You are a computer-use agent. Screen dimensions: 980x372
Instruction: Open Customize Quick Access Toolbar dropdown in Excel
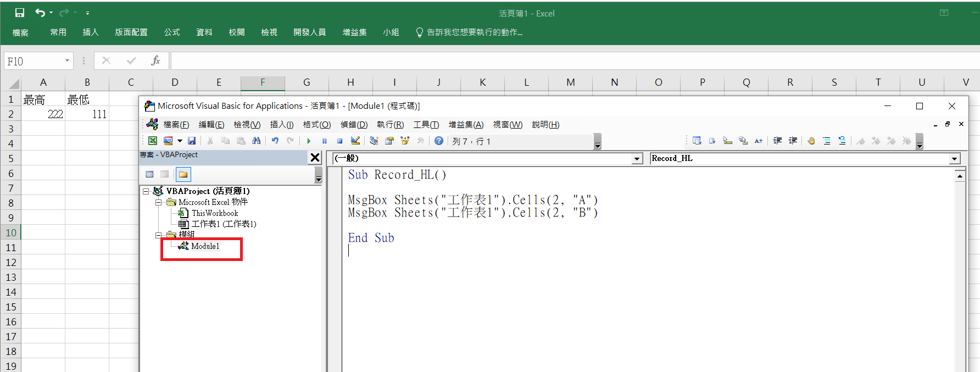pyautogui.click(x=87, y=13)
